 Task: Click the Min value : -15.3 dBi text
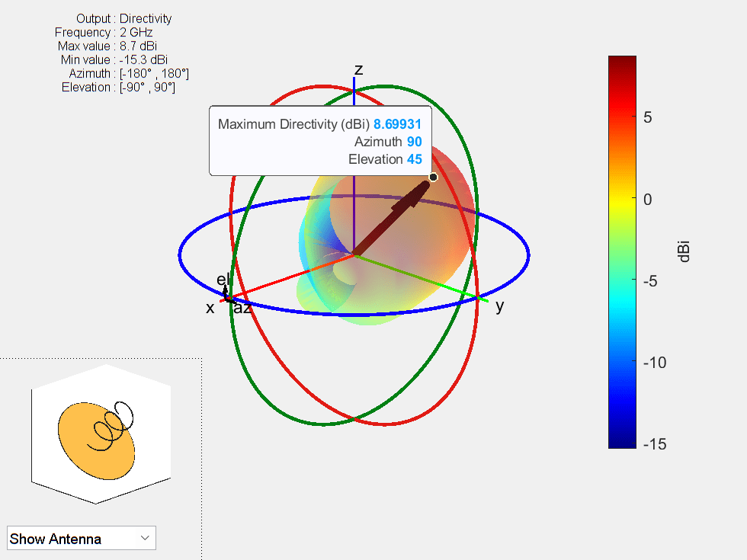click(x=114, y=60)
